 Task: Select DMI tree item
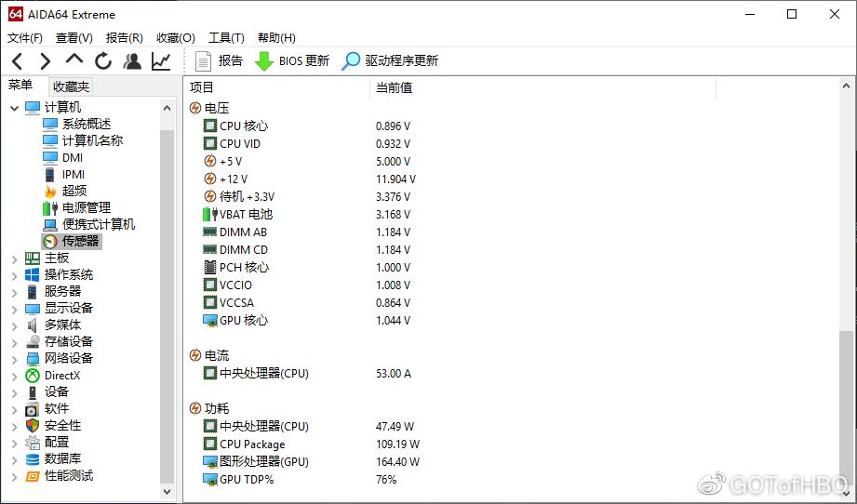[73, 157]
